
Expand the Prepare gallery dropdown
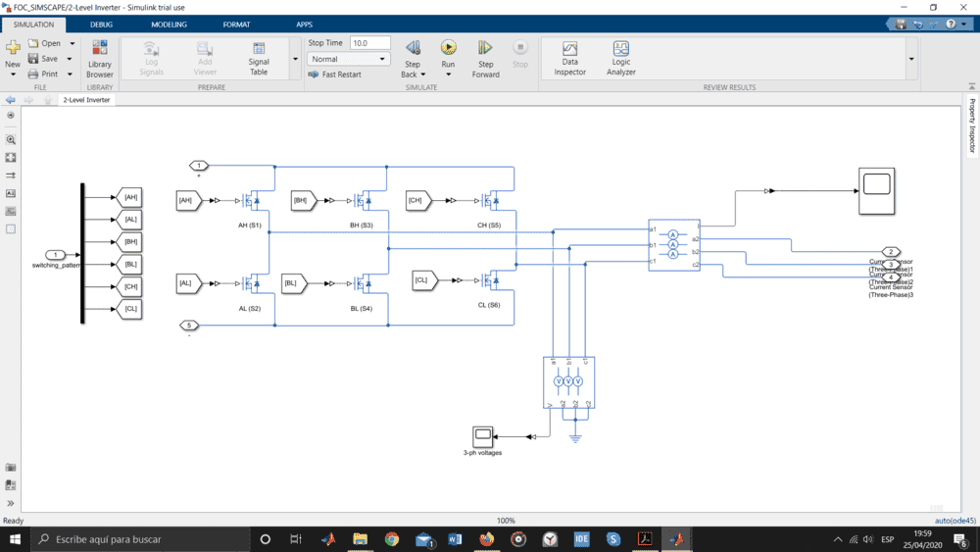[296, 59]
